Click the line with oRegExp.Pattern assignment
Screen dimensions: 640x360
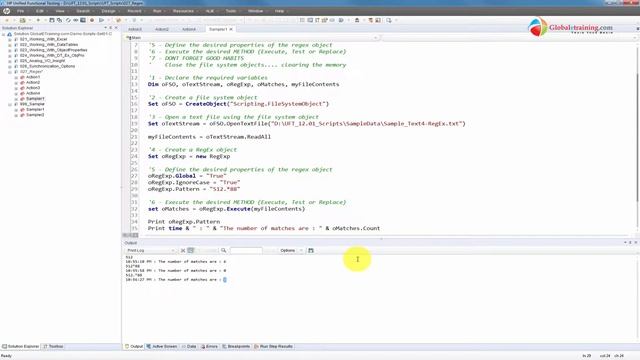pyautogui.click(x=194, y=189)
